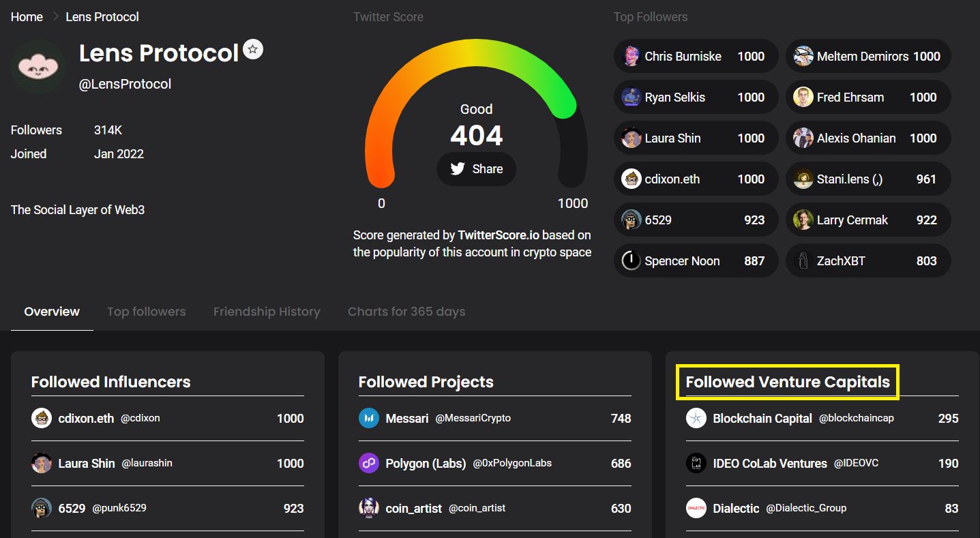Open Larry Cermak top follower chip

click(868, 220)
